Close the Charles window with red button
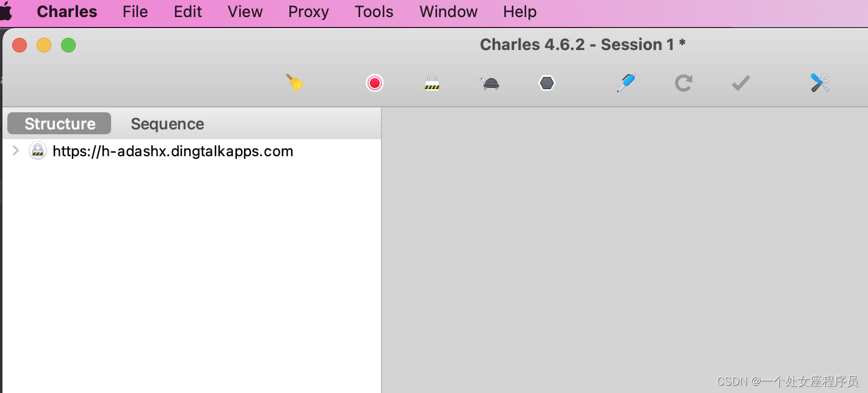 pyautogui.click(x=20, y=45)
